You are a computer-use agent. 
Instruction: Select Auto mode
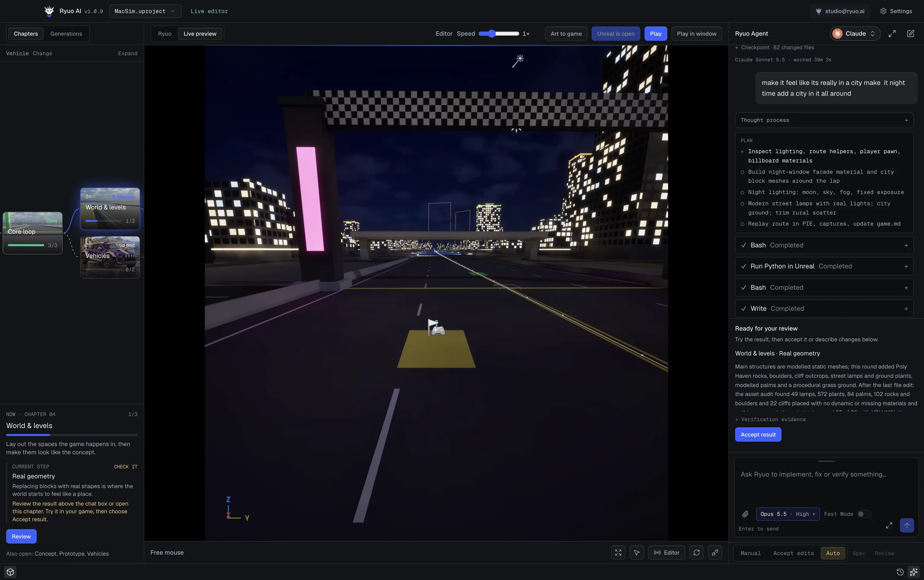click(833, 553)
